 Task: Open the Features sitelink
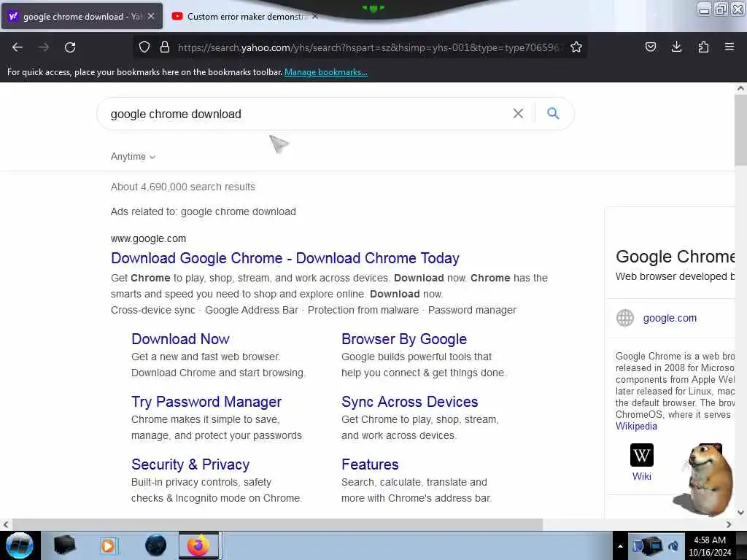(370, 464)
